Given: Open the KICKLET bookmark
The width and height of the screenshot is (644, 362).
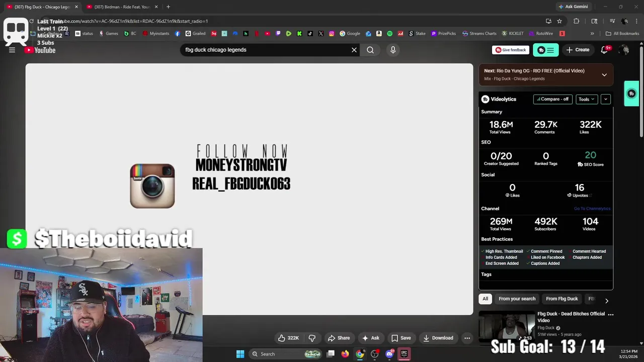Looking at the screenshot, I should click(513, 34).
